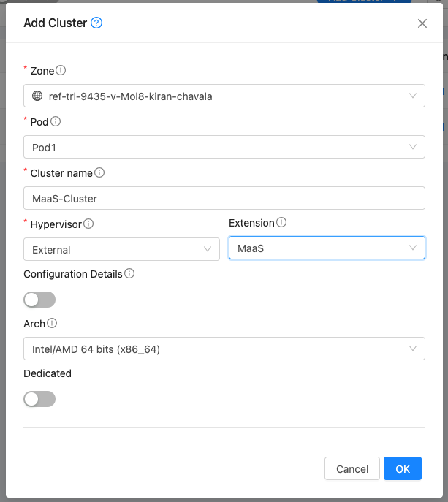The height and width of the screenshot is (502, 448).
Task: Click the info icon next to Extension
Action: click(281, 223)
